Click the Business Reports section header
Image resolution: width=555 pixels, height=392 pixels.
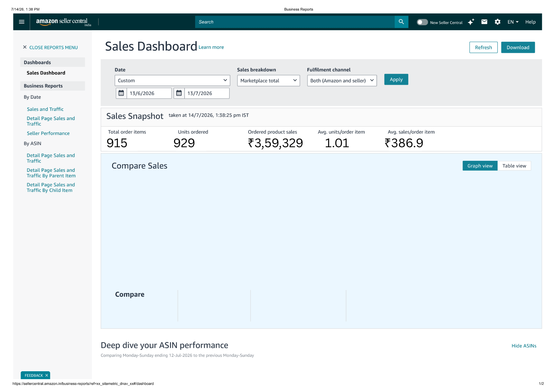52,86
